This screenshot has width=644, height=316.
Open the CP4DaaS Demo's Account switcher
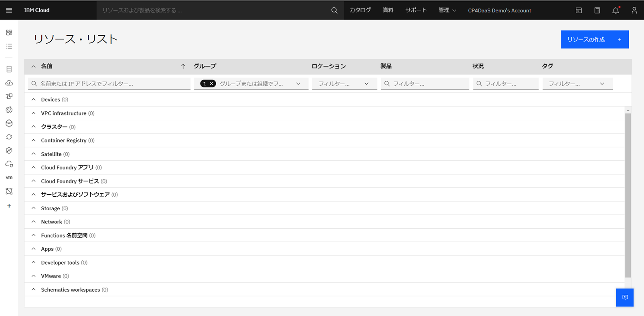click(x=499, y=10)
